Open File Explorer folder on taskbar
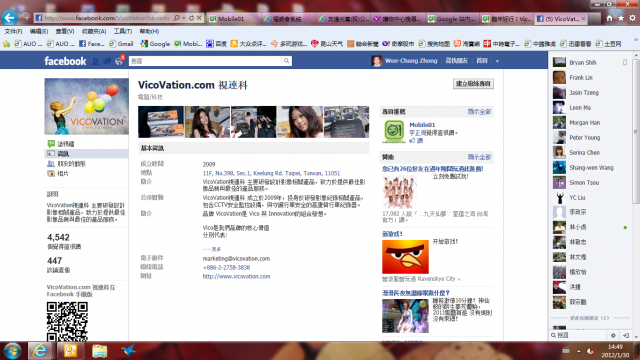Viewport: 640px width, 360px height. click(x=99, y=351)
